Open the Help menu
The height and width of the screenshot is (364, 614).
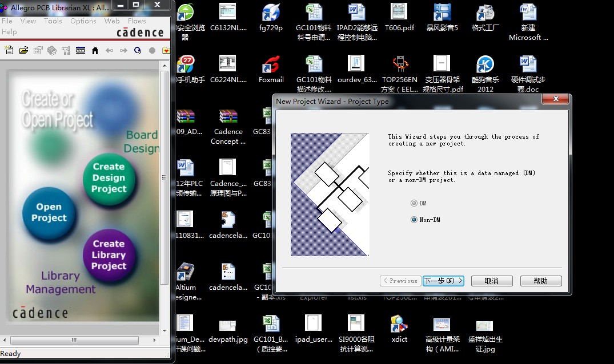click(9, 32)
